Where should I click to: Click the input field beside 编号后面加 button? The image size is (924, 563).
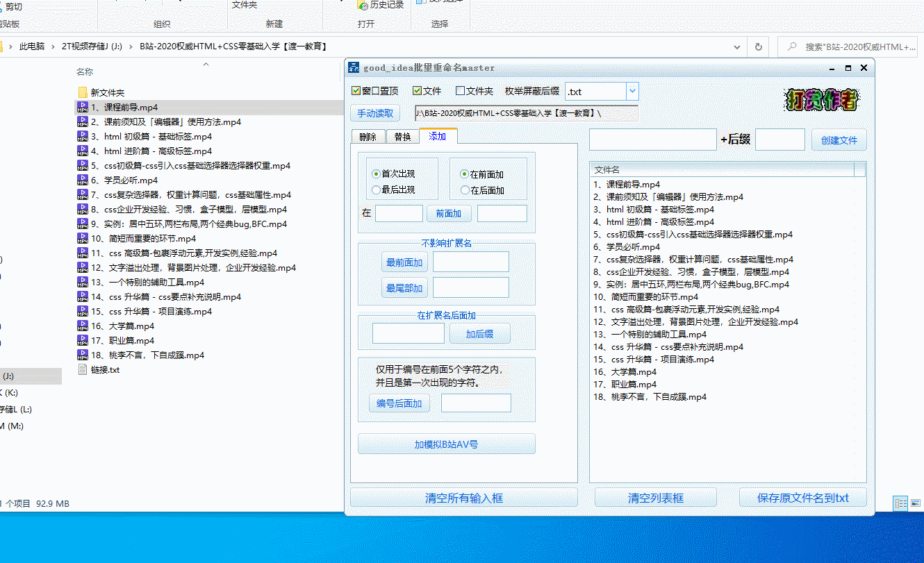476,403
